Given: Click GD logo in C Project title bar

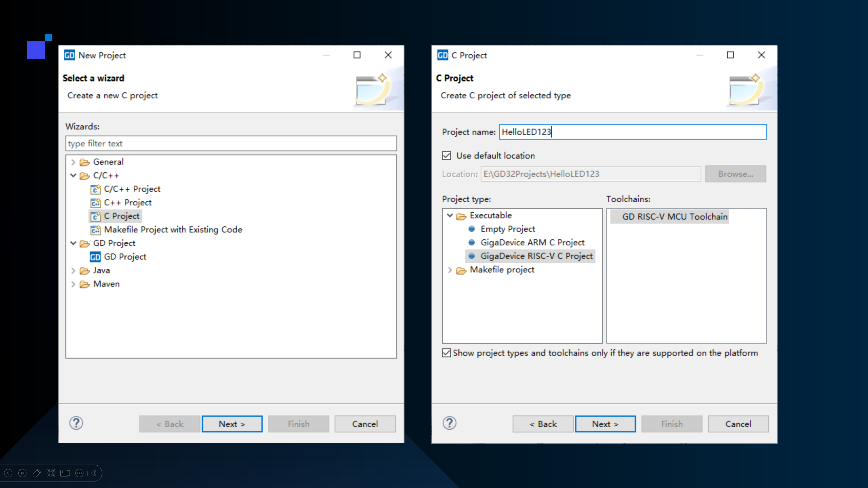Looking at the screenshot, I should (x=442, y=55).
